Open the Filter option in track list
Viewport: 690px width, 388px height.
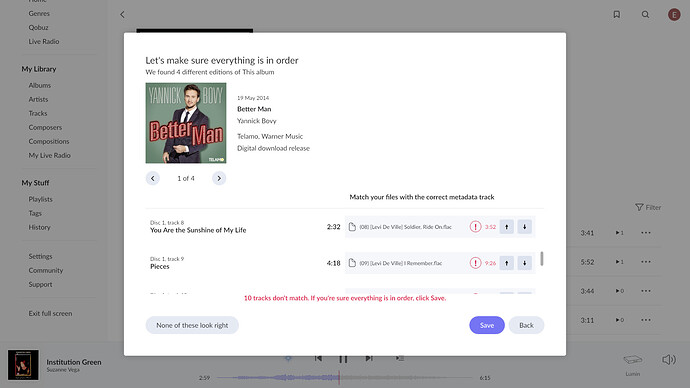(648, 207)
